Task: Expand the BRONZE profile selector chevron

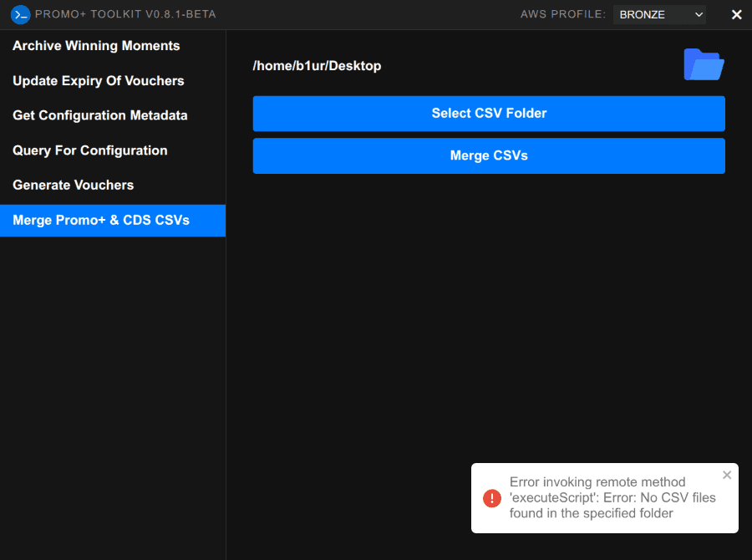Action: point(699,14)
